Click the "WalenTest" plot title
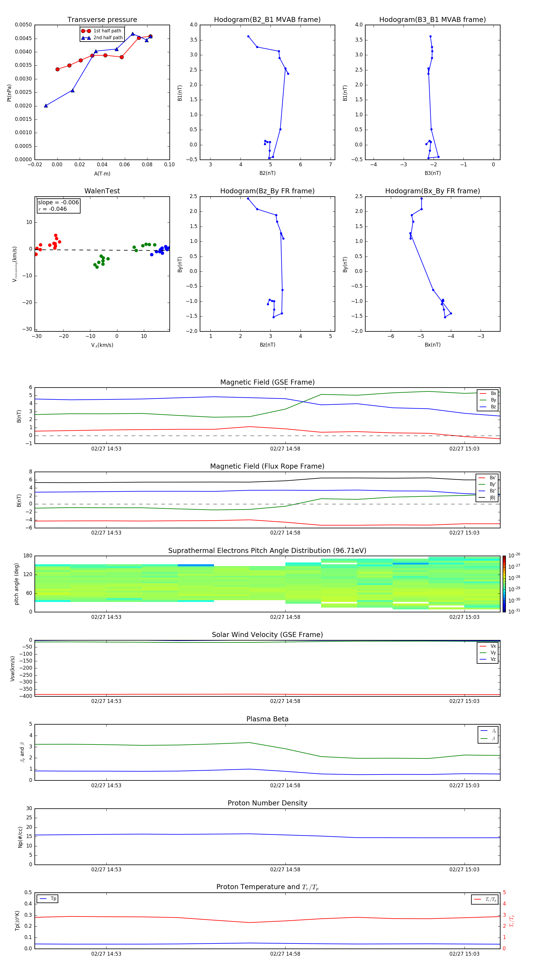This screenshot has height=980, width=535. (x=102, y=191)
